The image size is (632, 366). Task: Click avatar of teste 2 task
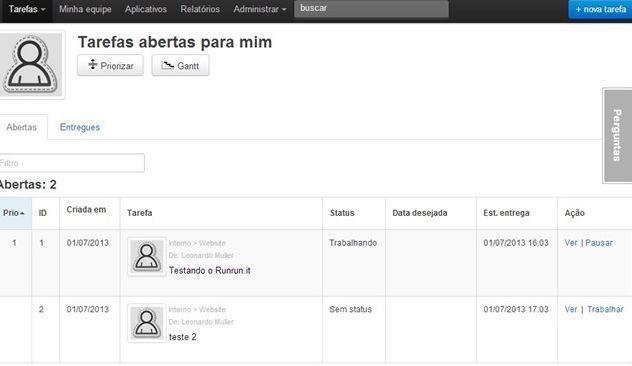tap(147, 323)
